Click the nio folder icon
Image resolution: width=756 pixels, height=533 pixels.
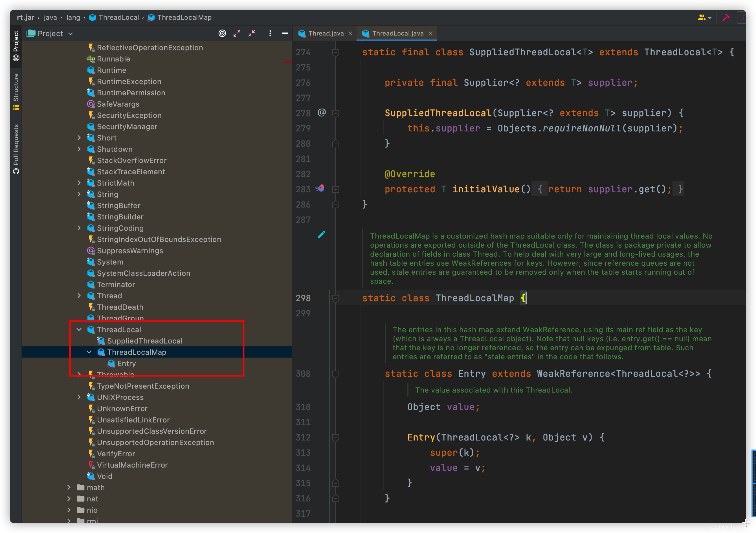pos(81,510)
